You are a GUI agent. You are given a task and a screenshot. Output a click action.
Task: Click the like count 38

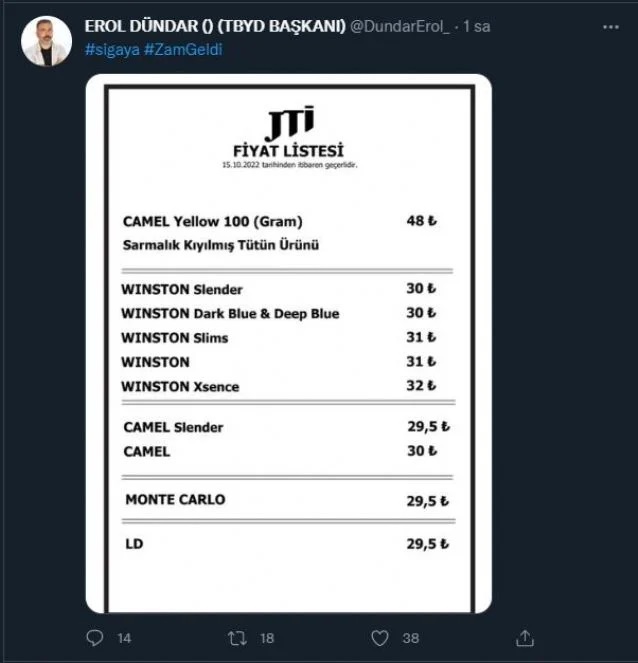pos(411,638)
